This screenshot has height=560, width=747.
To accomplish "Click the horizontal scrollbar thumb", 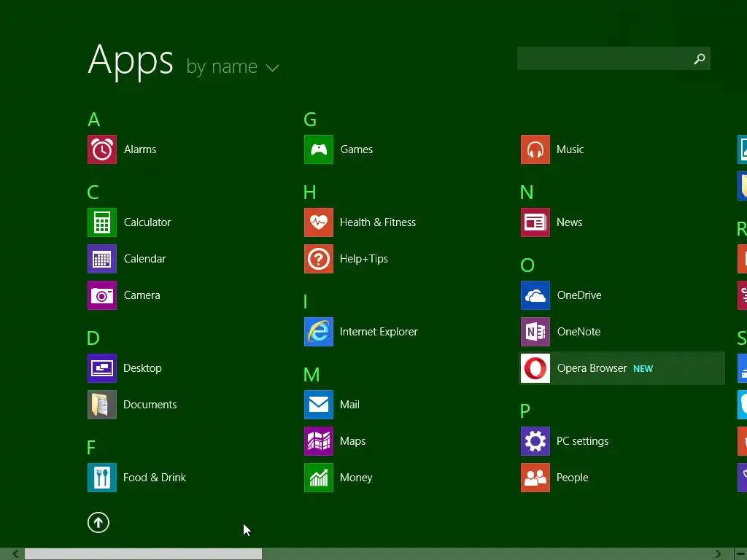I will click(x=144, y=554).
